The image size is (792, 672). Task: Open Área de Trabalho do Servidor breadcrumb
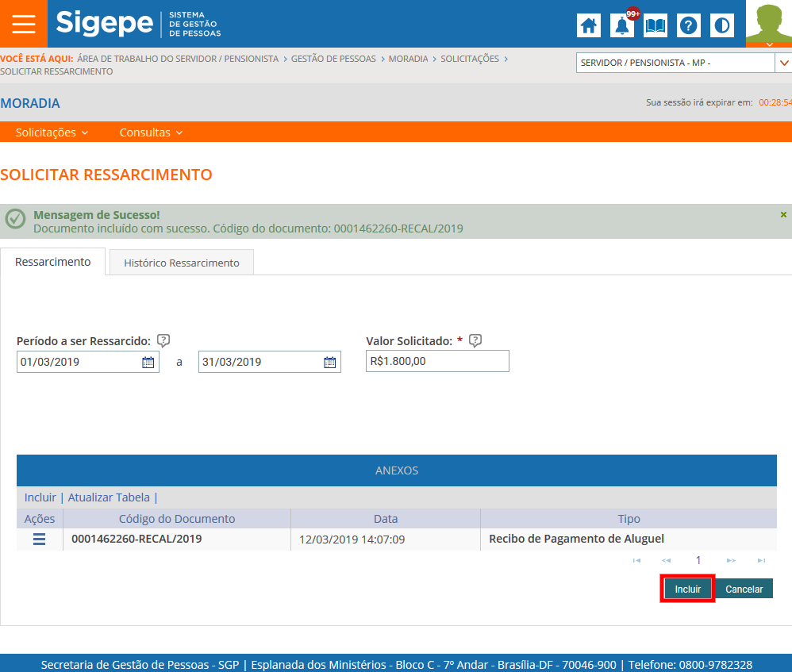point(178,59)
